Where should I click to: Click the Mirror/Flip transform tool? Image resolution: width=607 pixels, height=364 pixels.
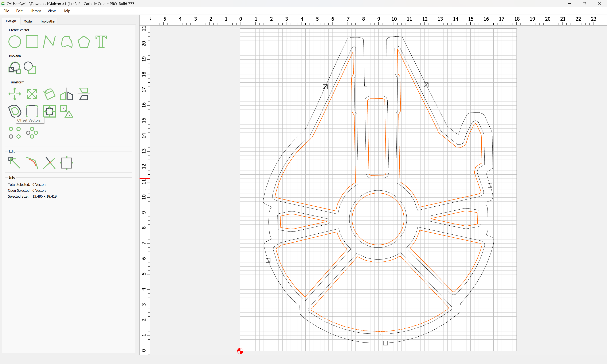67,94
